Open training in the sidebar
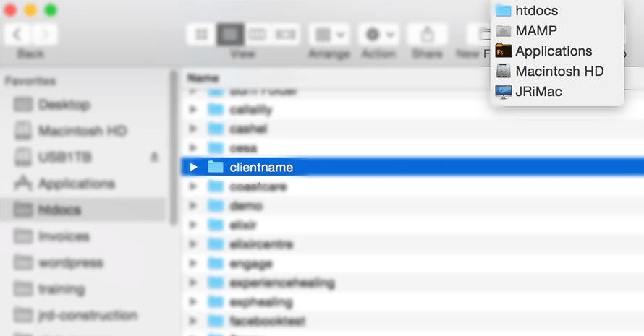The width and height of the screenshot is (644, 336). click(x=62, y=289)
